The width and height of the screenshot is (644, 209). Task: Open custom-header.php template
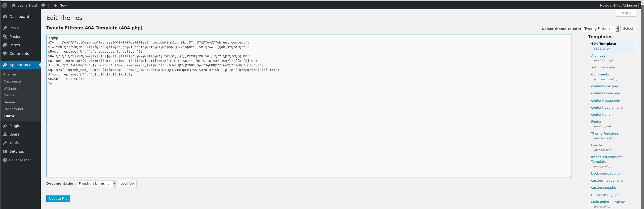[x=607, y=181]
